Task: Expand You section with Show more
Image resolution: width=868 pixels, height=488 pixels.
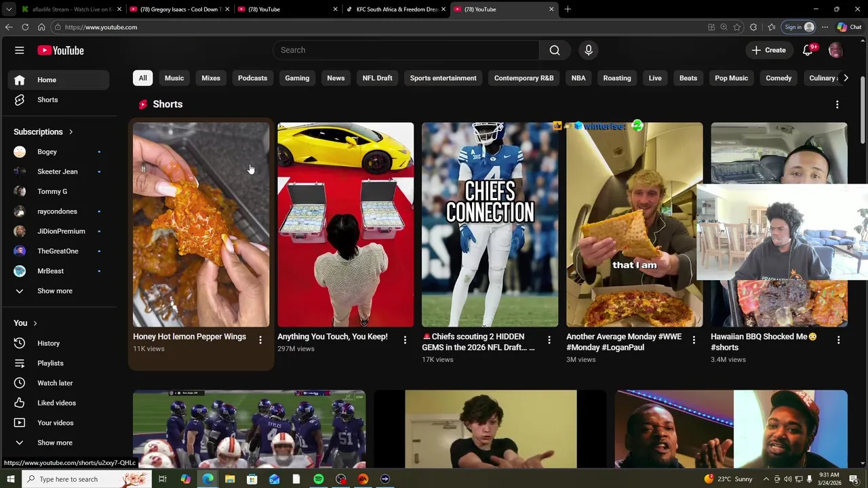Action: pos(54,443)
